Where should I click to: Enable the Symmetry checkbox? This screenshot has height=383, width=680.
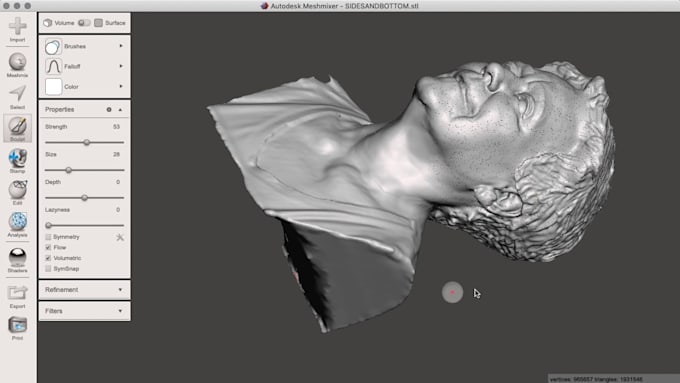coord(48,237)
